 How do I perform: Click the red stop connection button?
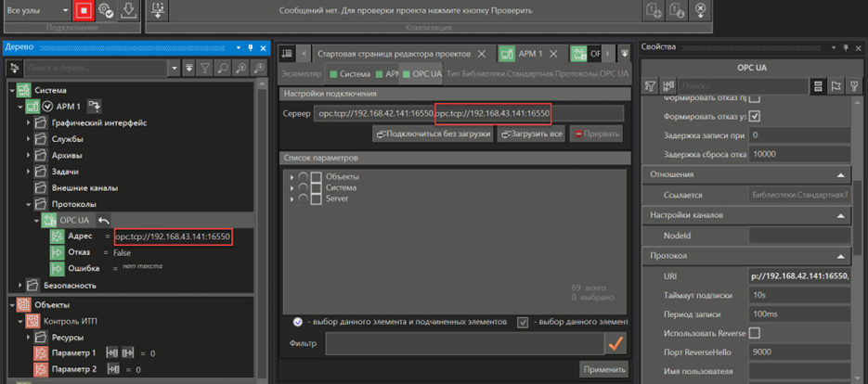tap(84, 10)
